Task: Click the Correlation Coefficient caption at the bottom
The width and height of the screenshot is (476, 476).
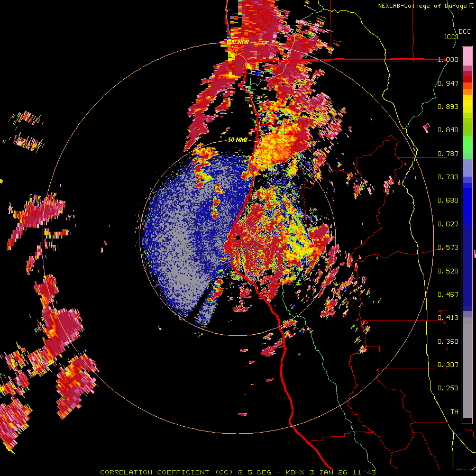Action: [x=238, y=472]
